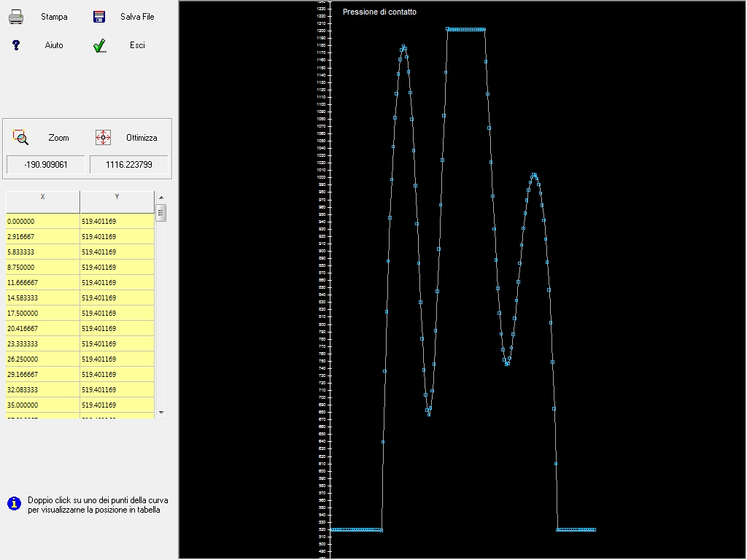The width and height of the screenshot is (747, 560).
Task: Click Esci to exit the window
Action: [137, 45]
